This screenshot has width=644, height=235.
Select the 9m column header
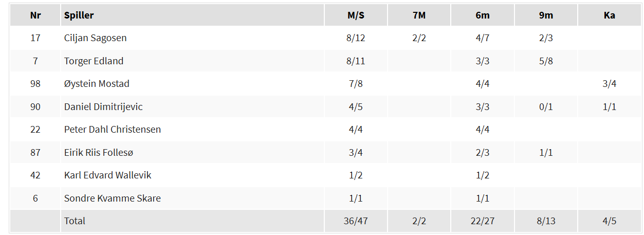pyautogui.click(x=546, y=15)
